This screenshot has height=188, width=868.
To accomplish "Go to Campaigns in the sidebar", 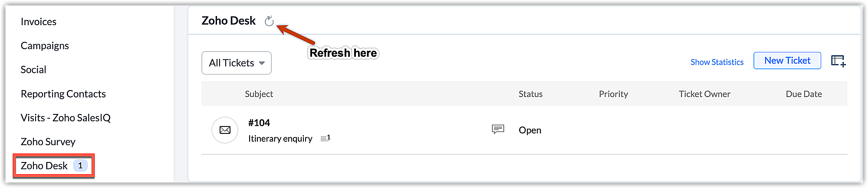I will [x=45, y=45].
